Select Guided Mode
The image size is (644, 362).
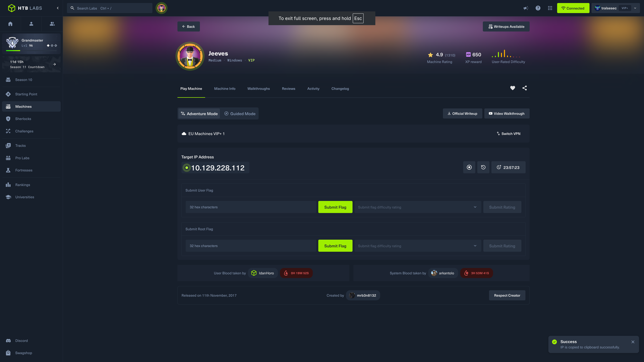(240, 114)
